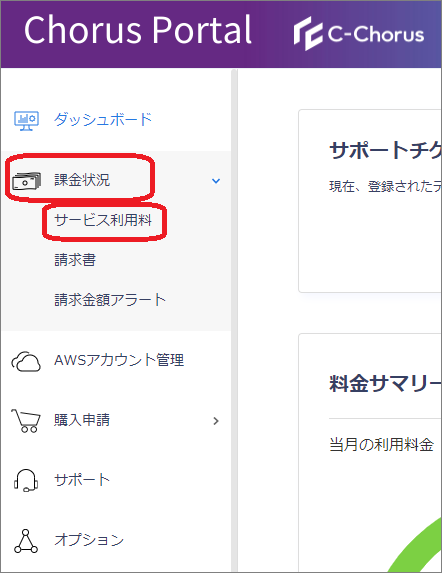
Task: Open the 請求書 submenu entry
Action: (75, 260)
